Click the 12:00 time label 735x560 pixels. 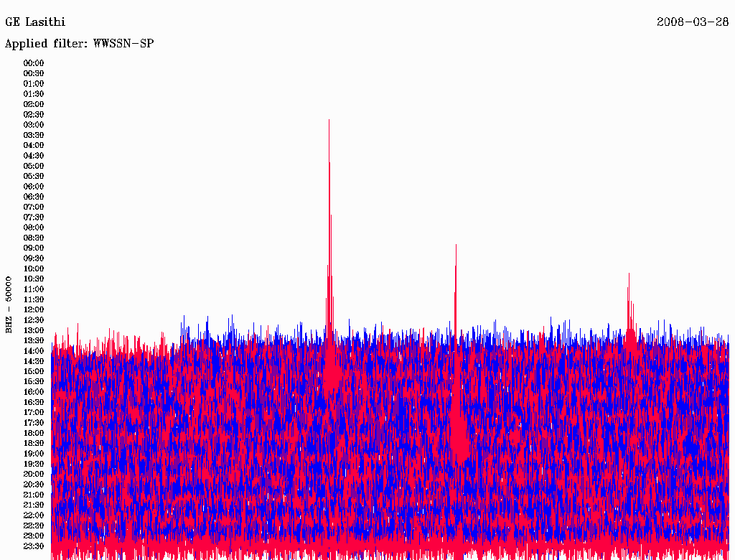(34, 310)
